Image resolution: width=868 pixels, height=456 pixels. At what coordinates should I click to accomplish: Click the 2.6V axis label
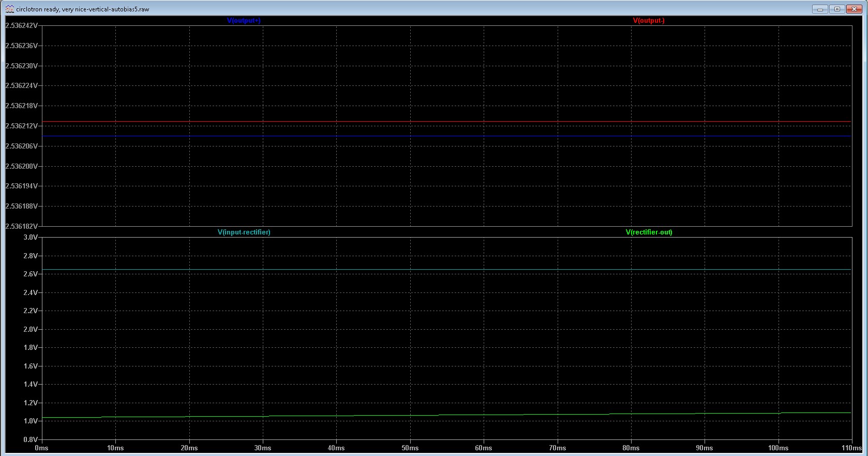coord(31,274)
